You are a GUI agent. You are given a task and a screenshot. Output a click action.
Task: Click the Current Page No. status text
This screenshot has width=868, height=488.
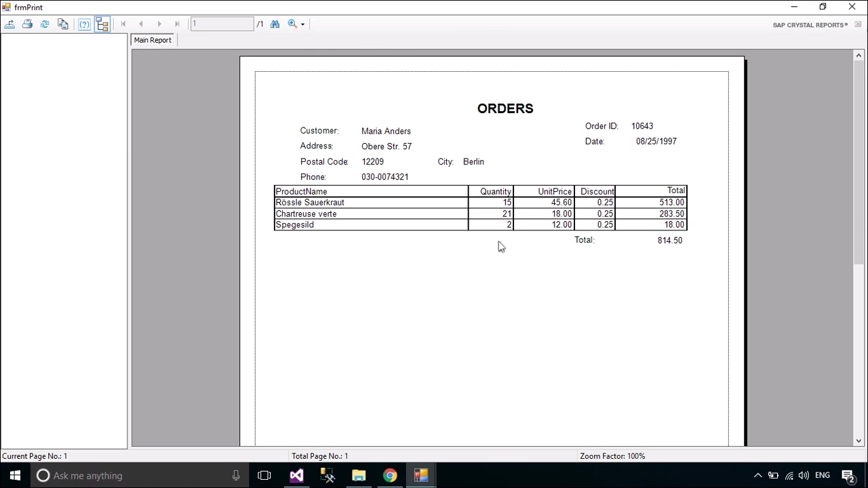[35, 456]
